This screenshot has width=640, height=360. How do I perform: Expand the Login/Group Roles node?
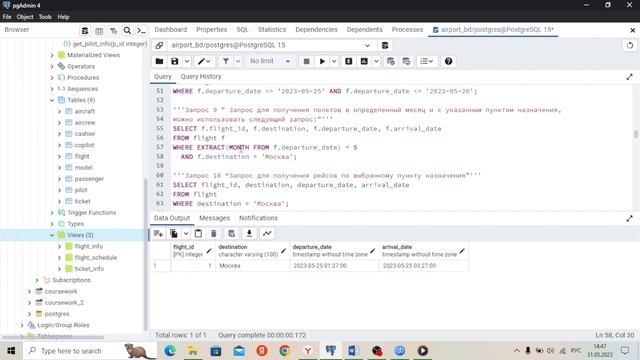coord(22,325)
